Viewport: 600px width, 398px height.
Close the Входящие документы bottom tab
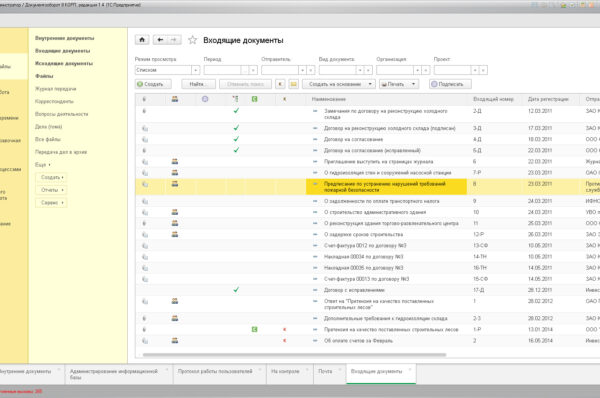tap(410, 370)
